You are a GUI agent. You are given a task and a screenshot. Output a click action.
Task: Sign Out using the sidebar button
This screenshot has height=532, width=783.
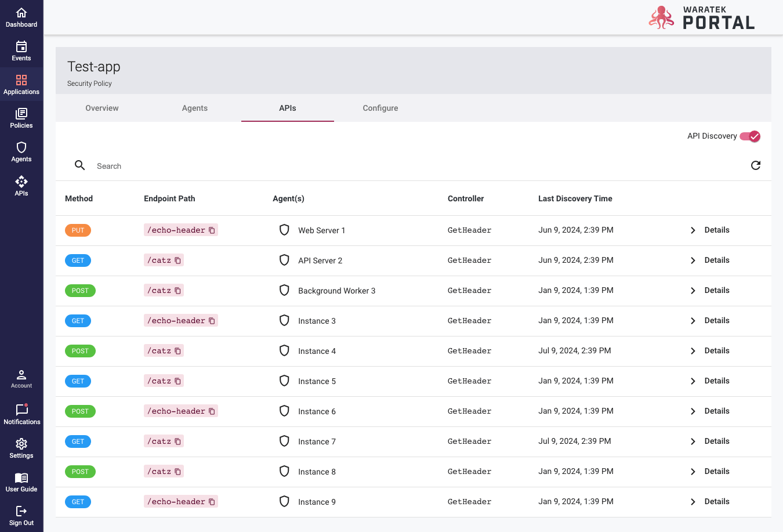[x=21, y=515]
